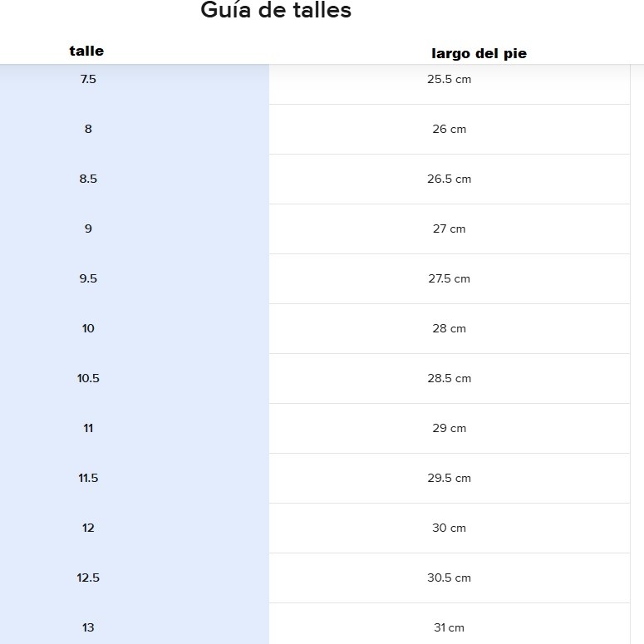Pick the size 10.5 cell
This screenshot has height=644, width=644.
(88, 378)
